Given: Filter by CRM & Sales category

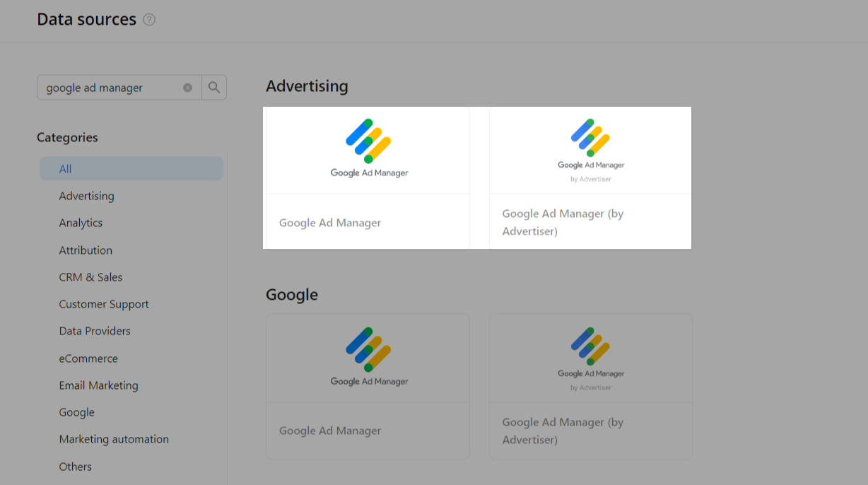Looking at the screenshot, I should pos(90,277).
